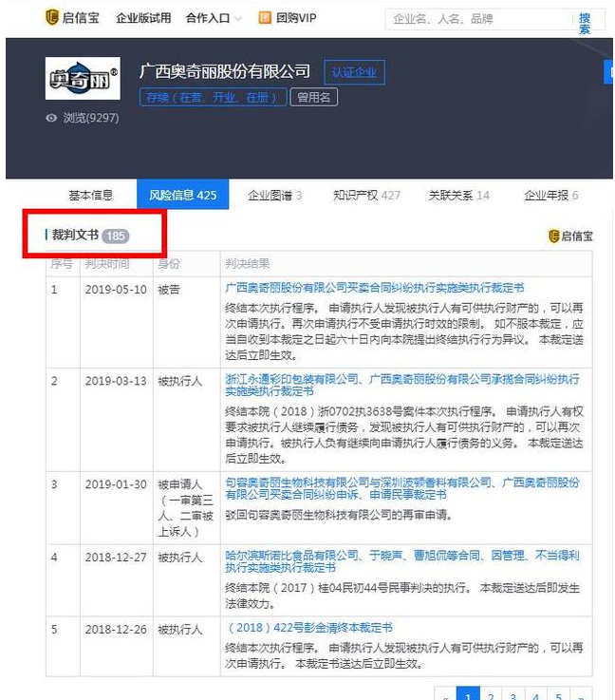The width and height of the screenshot is (615, 700).
Task: Open the 团购VIP link text
Action: point(296,18)
